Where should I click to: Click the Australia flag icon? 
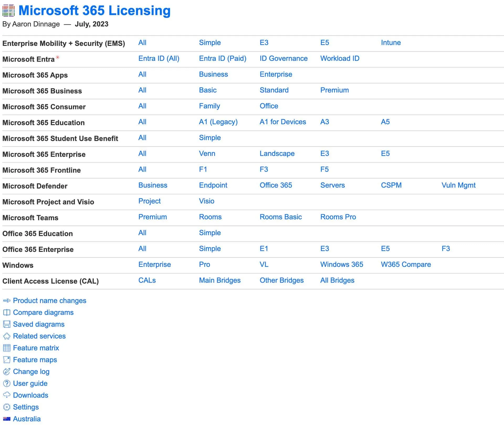pyautogui.click(x=7, y=419)
